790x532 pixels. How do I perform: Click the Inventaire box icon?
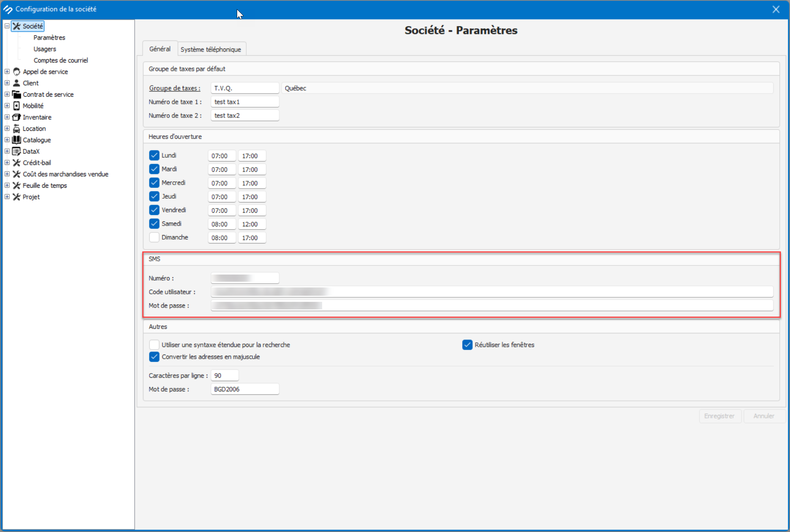(x=16, y=117)
